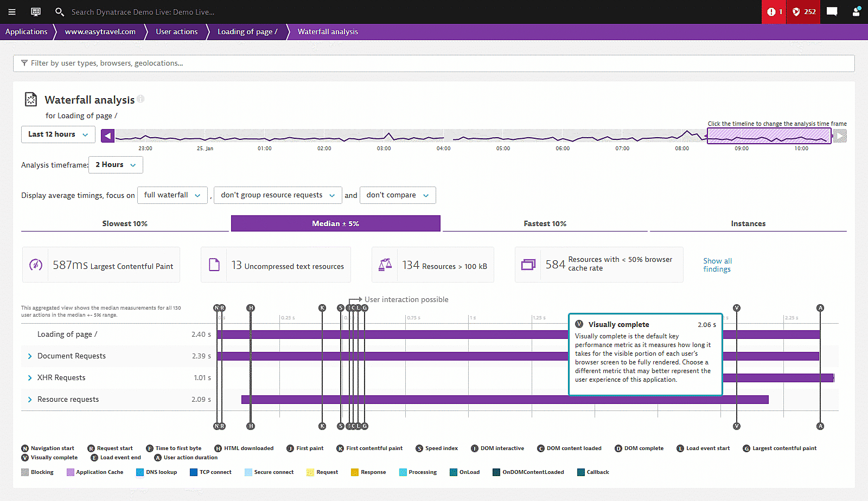Expand the Document Requests row
The height and width of the screenshot is (501, 868).
30,356
